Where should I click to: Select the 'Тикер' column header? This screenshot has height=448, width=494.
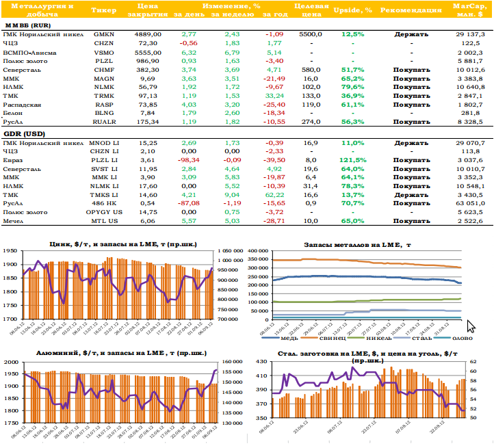[103, 10]
